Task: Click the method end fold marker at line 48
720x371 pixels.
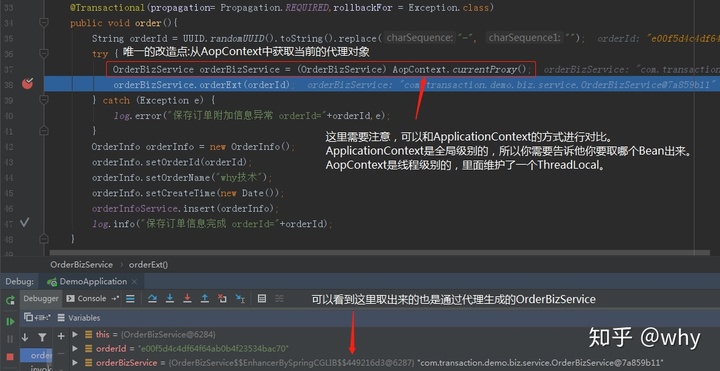Action: [44, 239]
